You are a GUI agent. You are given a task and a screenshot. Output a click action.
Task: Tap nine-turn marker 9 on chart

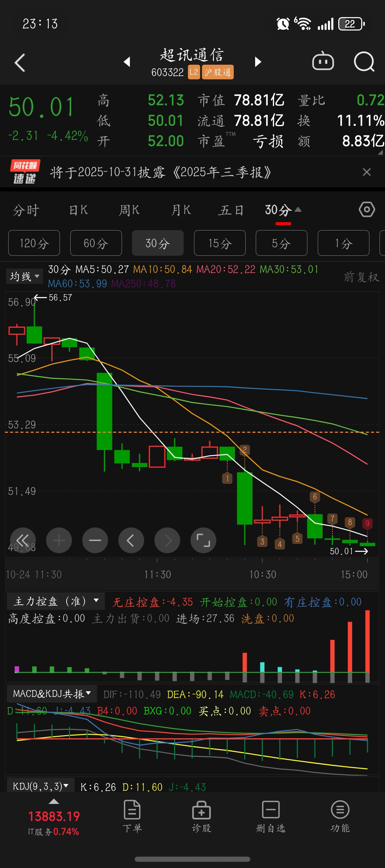click(x=368, y=523)
